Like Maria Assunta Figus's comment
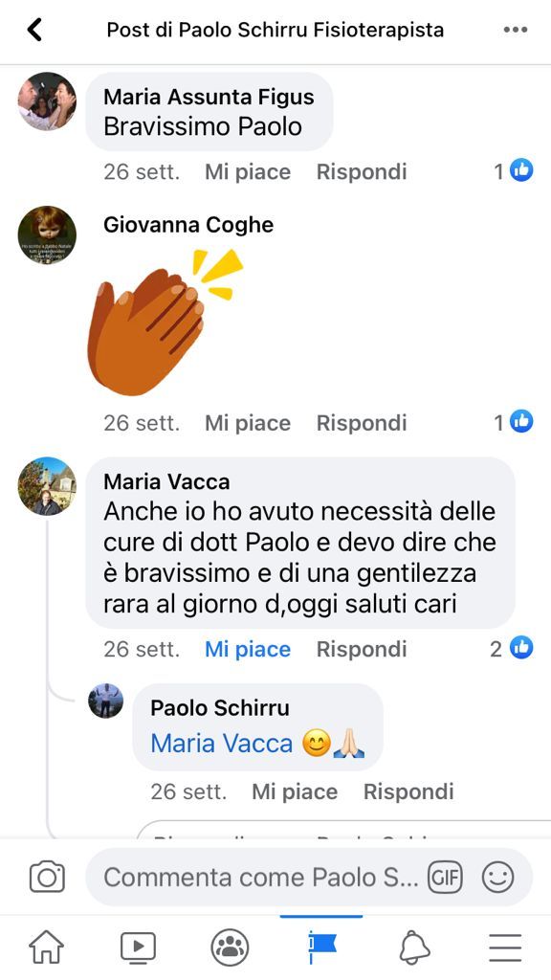Viewport: 551px width, 980px height. [x=248, y=172]
